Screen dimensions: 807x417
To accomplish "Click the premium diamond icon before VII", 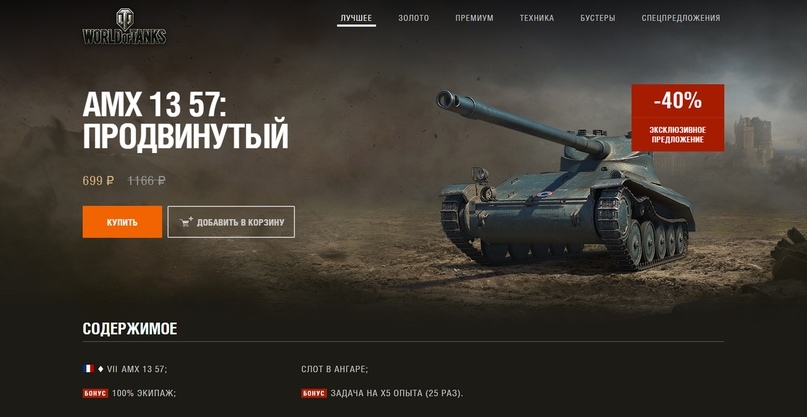I will pos(100,369).
